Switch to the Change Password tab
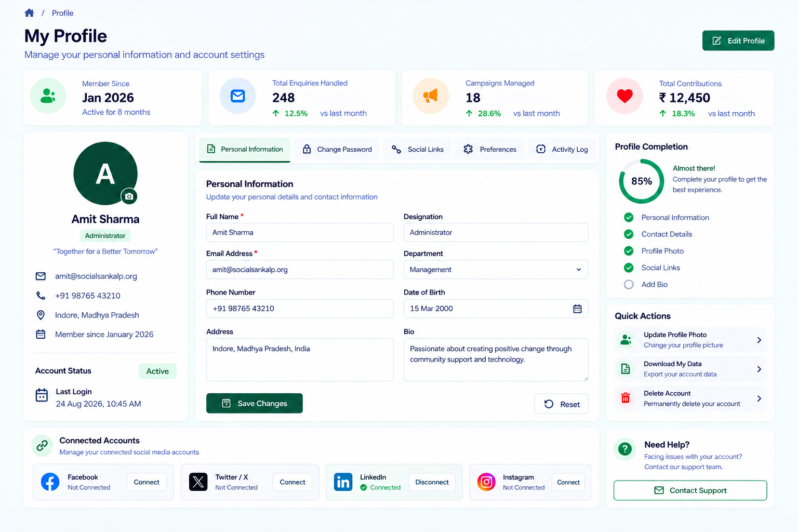Screen dimensions: 798x532 [x=337, y=150]
